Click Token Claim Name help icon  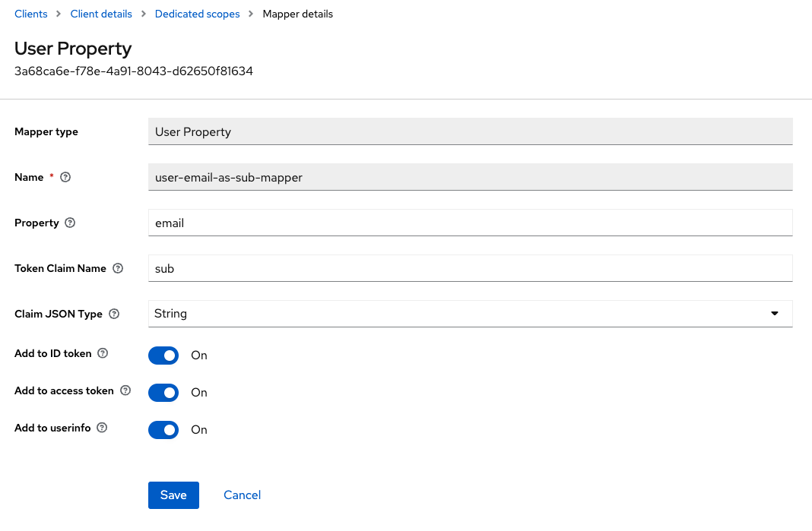(118, 268)
